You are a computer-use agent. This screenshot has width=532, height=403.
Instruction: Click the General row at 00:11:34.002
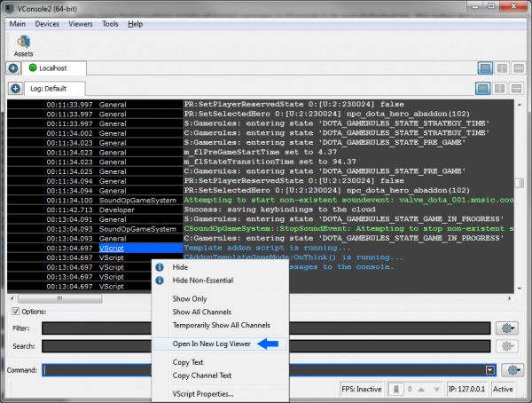(x=261, y=133)
